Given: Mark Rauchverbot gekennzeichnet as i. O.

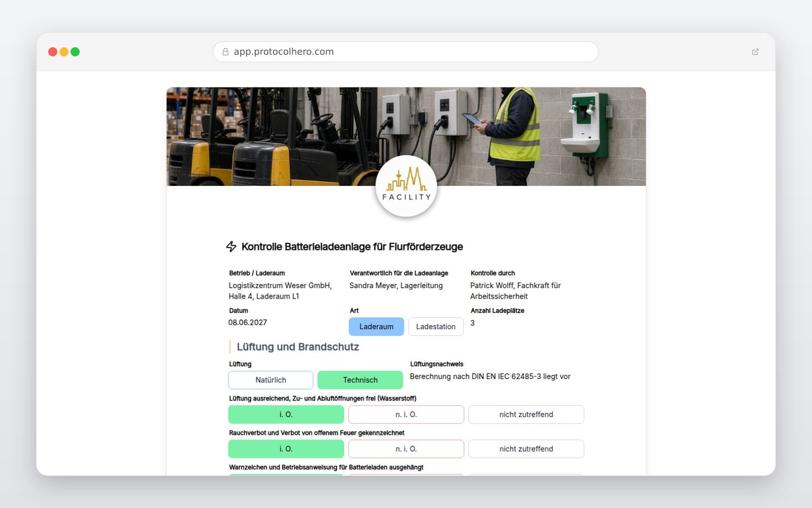Looking at the screenshot, I should click(x=286, y=449).
